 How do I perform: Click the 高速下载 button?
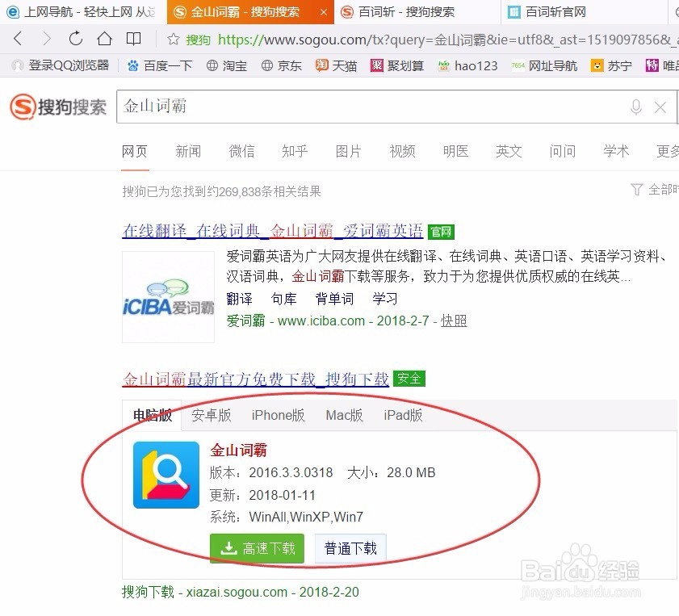[x=256, y=548]
